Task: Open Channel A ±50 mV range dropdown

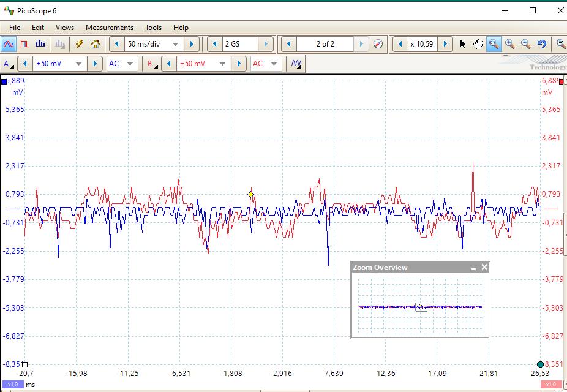Action: 59,64
